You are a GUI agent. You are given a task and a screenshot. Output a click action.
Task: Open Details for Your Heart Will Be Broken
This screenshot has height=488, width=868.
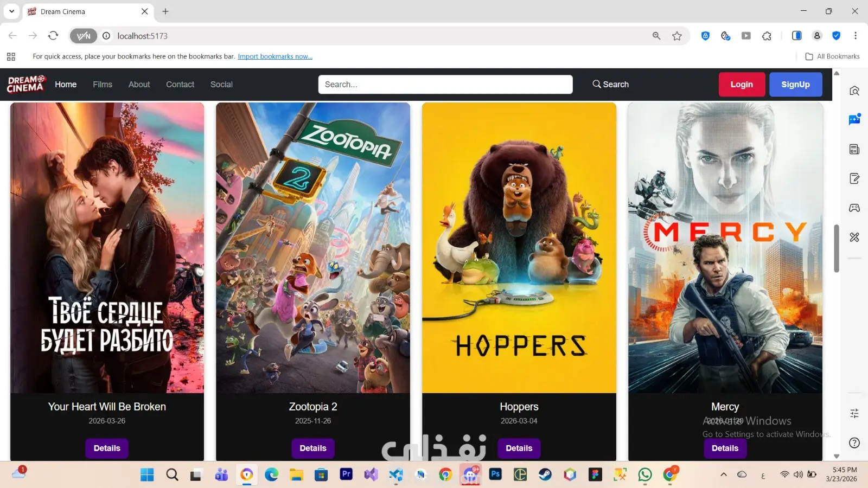tap(107, 448)
